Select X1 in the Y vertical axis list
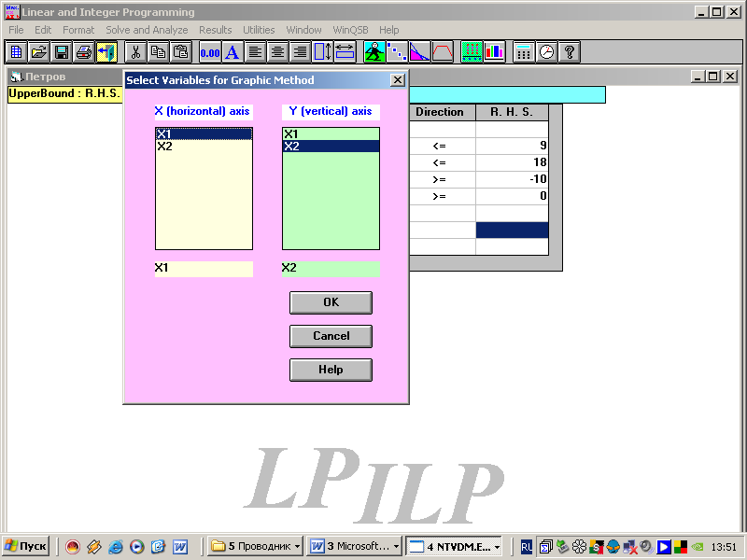This screenshot has height=560, width=747. point(331,133)
